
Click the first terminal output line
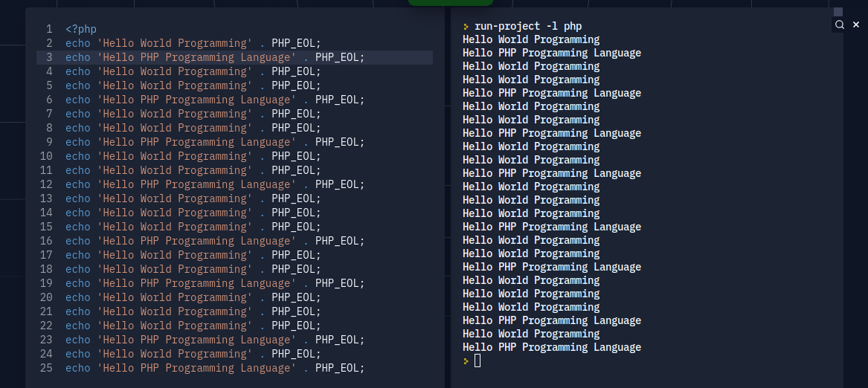tap(531, 39)
